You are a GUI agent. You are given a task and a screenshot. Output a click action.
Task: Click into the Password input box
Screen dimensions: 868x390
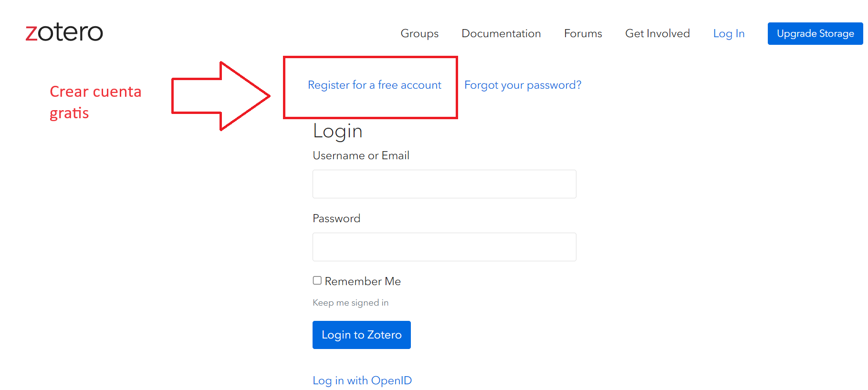(x=444, y=247)
